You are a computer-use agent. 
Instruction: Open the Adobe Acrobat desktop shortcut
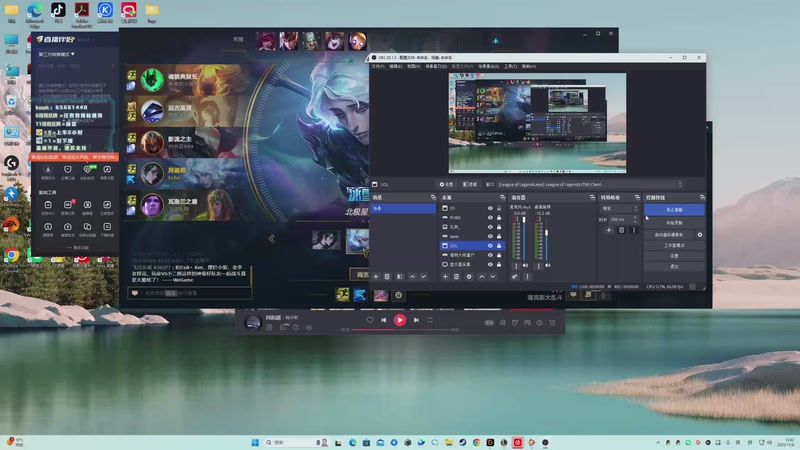(82, 14)
